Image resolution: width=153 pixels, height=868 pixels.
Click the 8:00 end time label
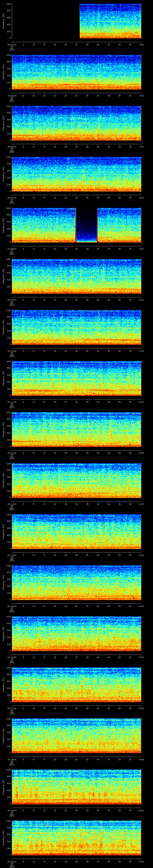[x=141, y=197]
